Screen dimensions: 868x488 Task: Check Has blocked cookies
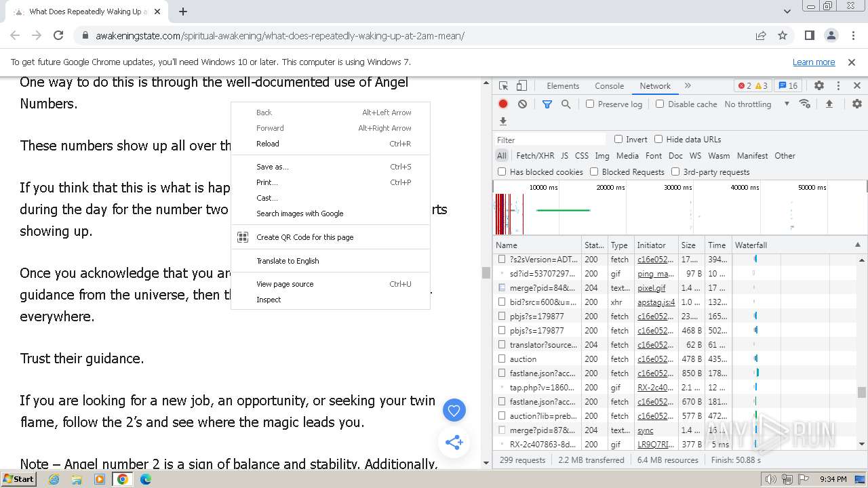pyautogui.click(x=502, y=172)
